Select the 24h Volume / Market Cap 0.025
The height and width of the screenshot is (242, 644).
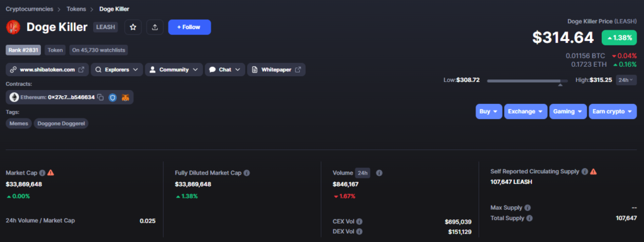147,221
